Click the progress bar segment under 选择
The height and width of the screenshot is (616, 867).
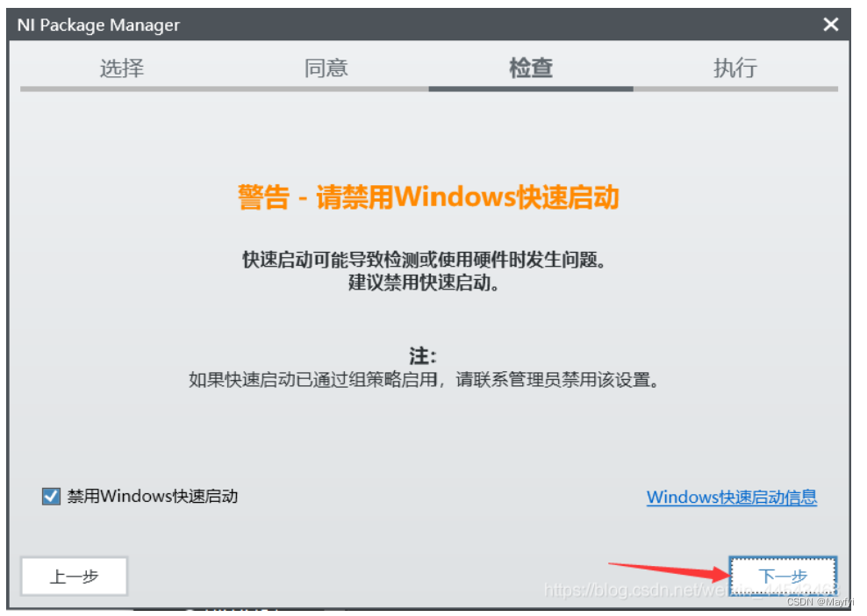[x=122, y=89]
